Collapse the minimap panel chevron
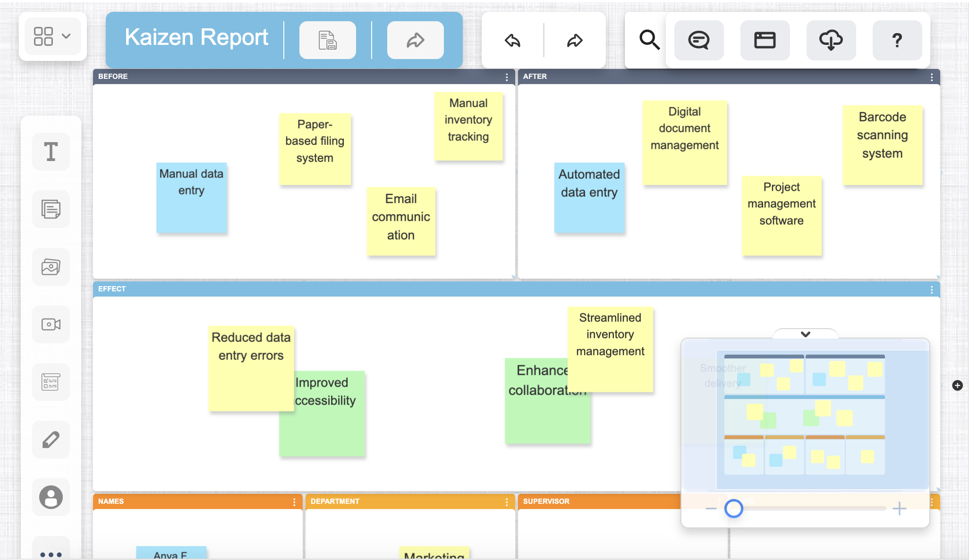 (806, 334)
